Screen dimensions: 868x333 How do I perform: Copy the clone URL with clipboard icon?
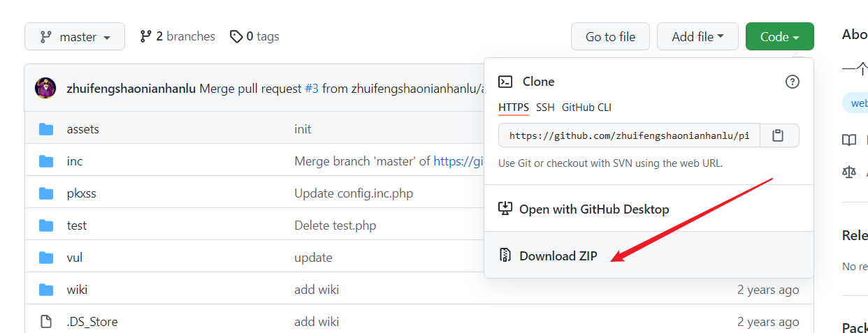click(779, 135)
